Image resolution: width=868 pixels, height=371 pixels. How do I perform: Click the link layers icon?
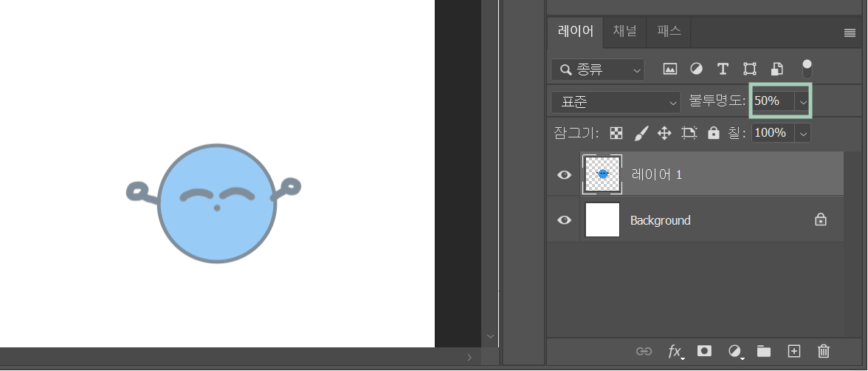pyautogui.click(x=644, y=351)
